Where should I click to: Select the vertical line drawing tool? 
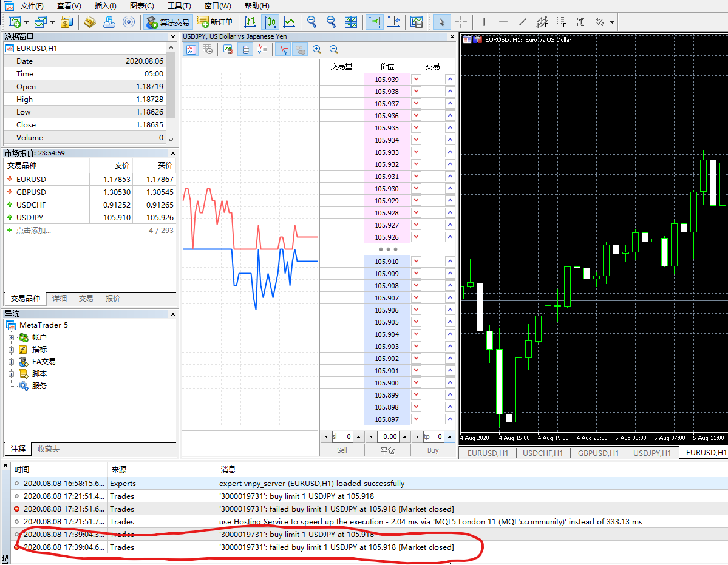pos(484,22)
